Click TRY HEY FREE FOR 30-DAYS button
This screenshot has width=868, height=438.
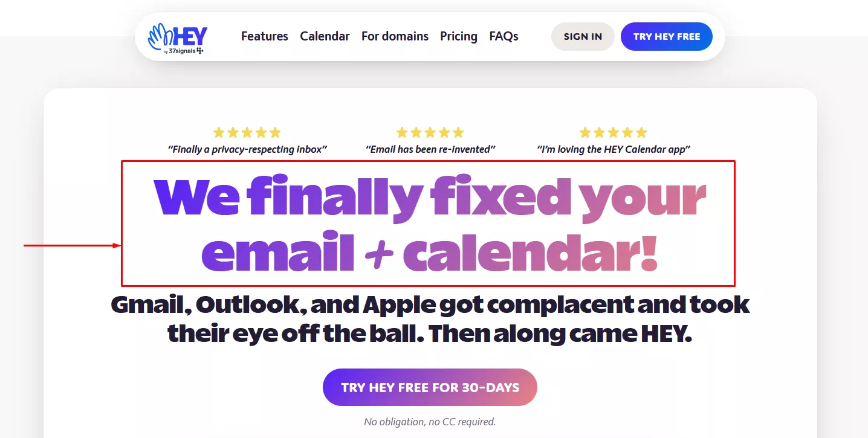[x=430, y=387]
